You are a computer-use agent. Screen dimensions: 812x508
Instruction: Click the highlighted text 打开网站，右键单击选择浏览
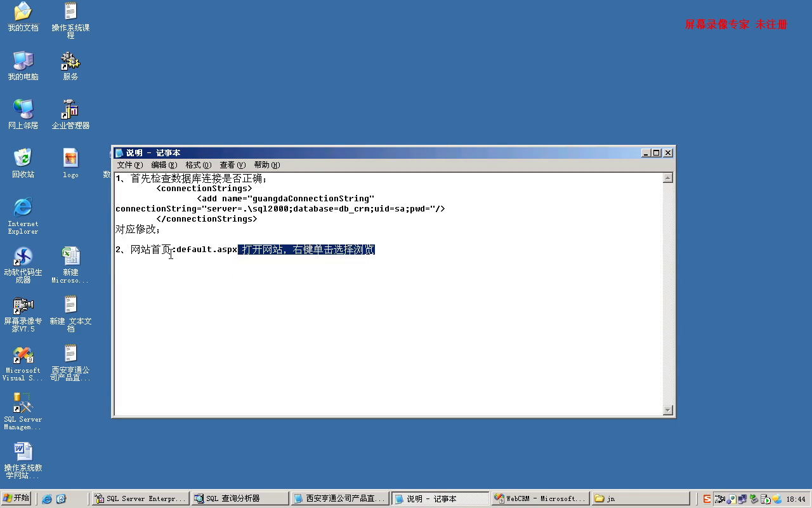click(306, 250)
